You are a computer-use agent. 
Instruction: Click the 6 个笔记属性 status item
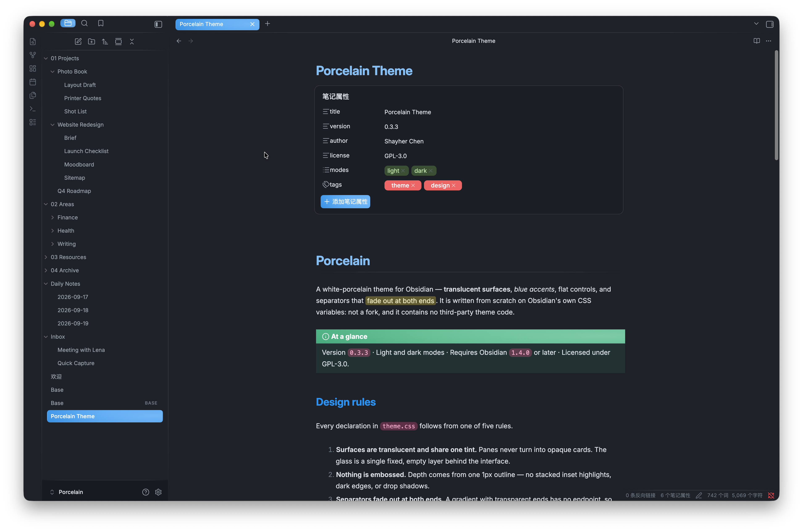(x=675, y=495)
